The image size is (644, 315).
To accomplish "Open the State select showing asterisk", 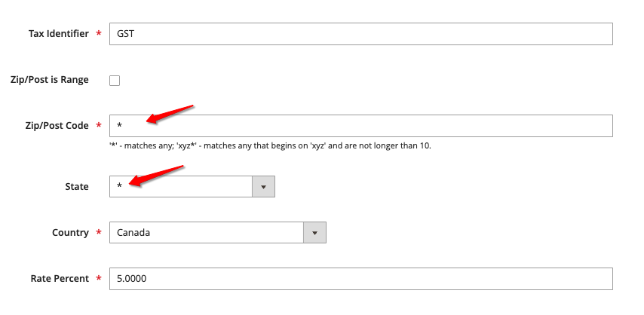I will [192, 186].
